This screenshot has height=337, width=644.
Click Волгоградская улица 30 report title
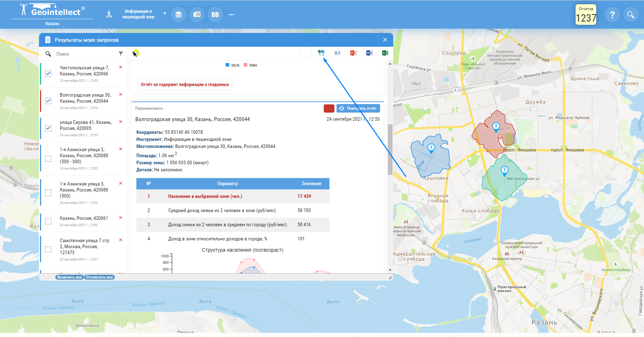(192, 119)
